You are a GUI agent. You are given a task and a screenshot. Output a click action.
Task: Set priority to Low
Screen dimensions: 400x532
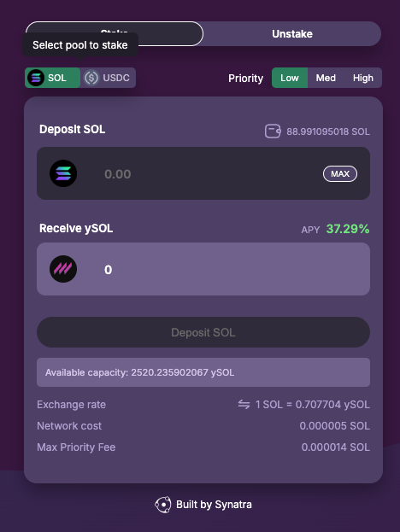(290, 78)
